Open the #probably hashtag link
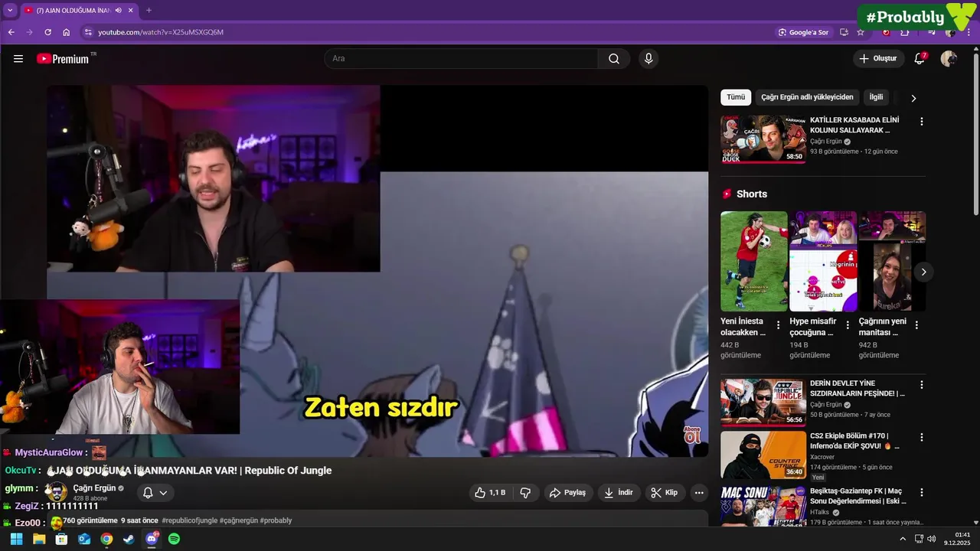This screenshot has height=551, width=980. [x=276, y=520]
